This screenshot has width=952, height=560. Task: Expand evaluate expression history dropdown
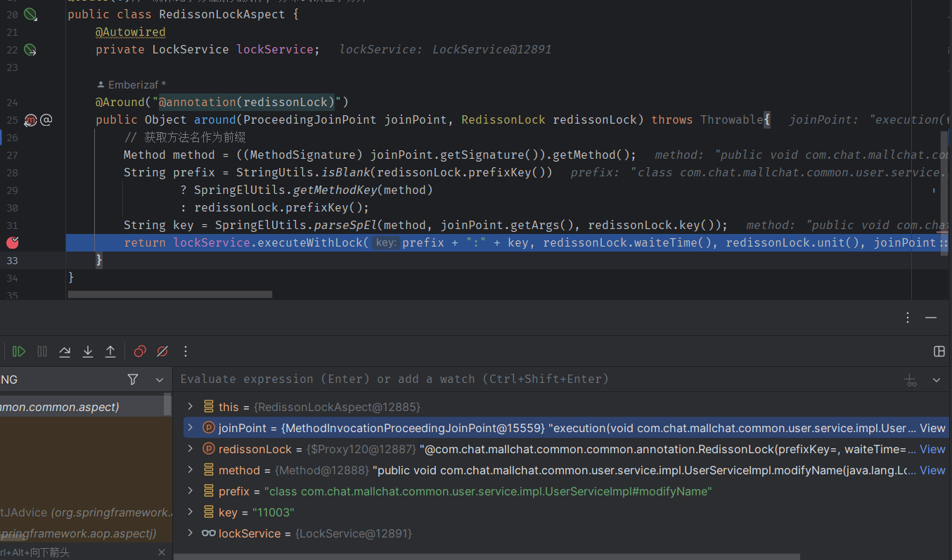coord(937,380)
